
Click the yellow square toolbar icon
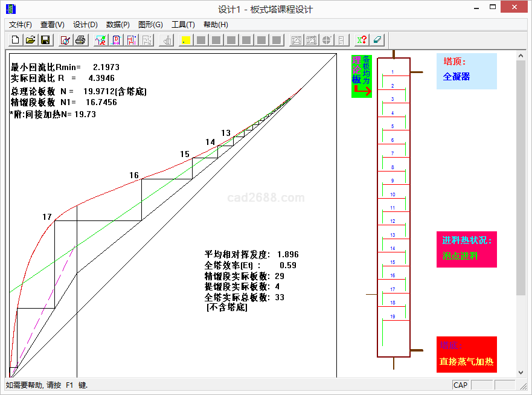[x=186, y=40]
